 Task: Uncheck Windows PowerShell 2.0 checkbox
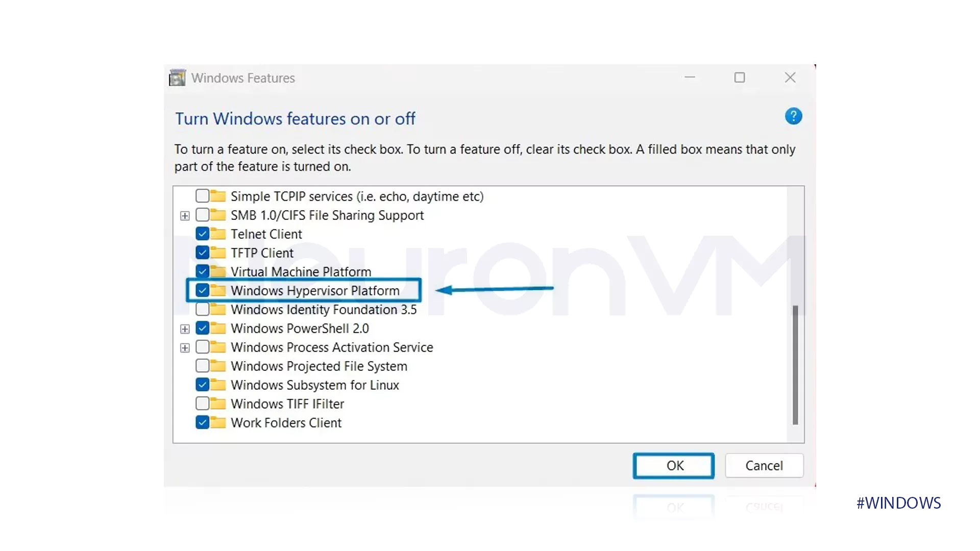click(x=202, y=328)
